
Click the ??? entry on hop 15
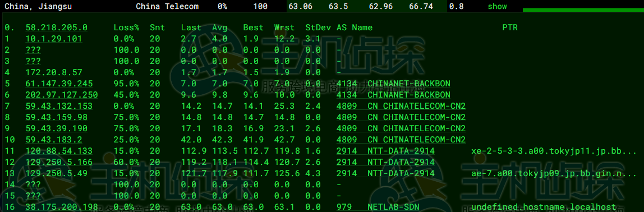[33, 196]
